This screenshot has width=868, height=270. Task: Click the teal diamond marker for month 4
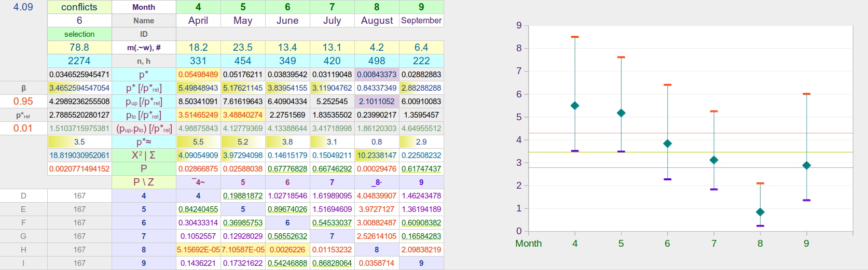pyautogui.click(x=575, y=106)
